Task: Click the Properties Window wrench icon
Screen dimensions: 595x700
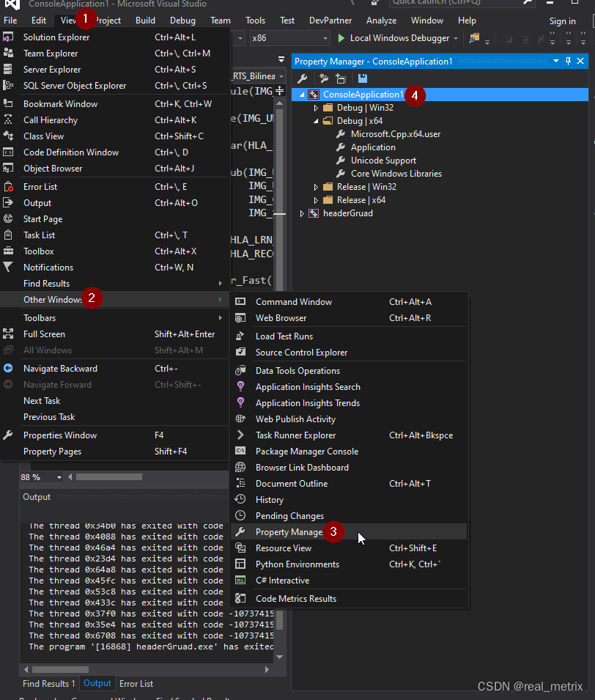Action: [x=8, y=435]
